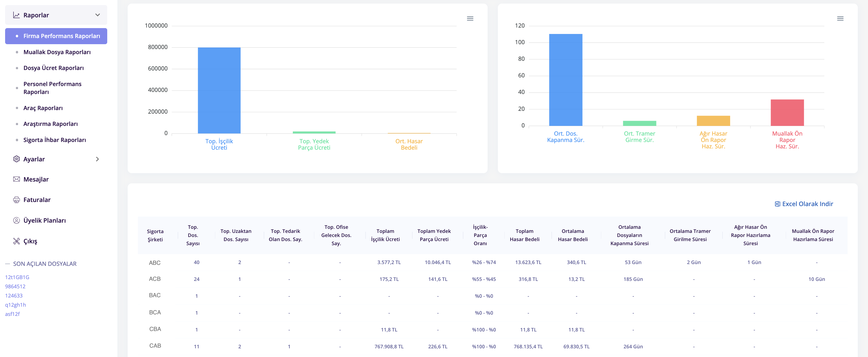Go to Dosya Ücret Raporları
This screenshot has height=357, width=868.
pos(54,68)
